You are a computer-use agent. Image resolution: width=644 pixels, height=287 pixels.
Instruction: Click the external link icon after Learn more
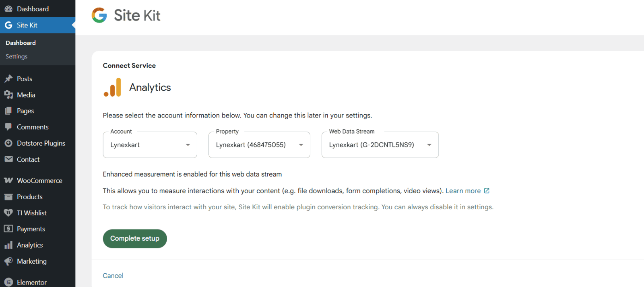click(x=487, y=191)
